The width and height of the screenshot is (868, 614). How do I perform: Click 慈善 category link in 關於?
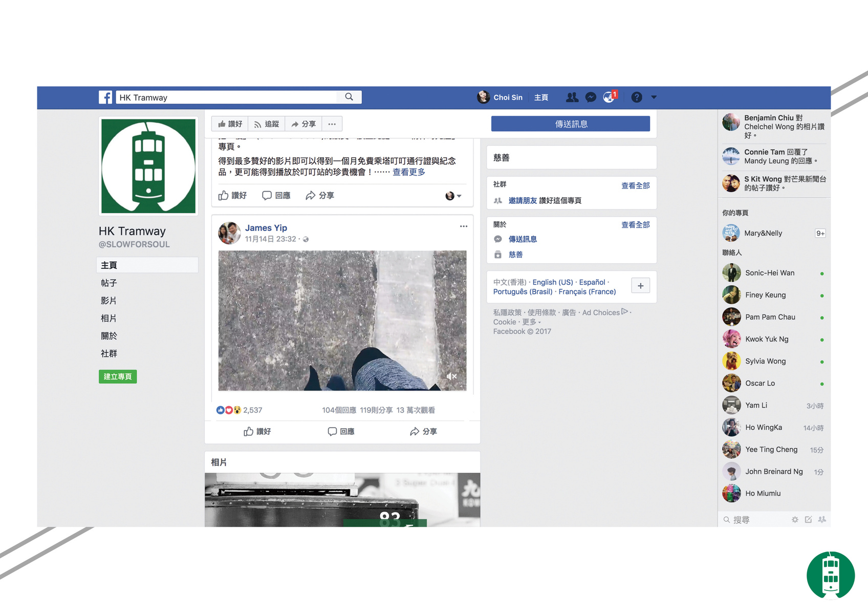pos(515,255)
